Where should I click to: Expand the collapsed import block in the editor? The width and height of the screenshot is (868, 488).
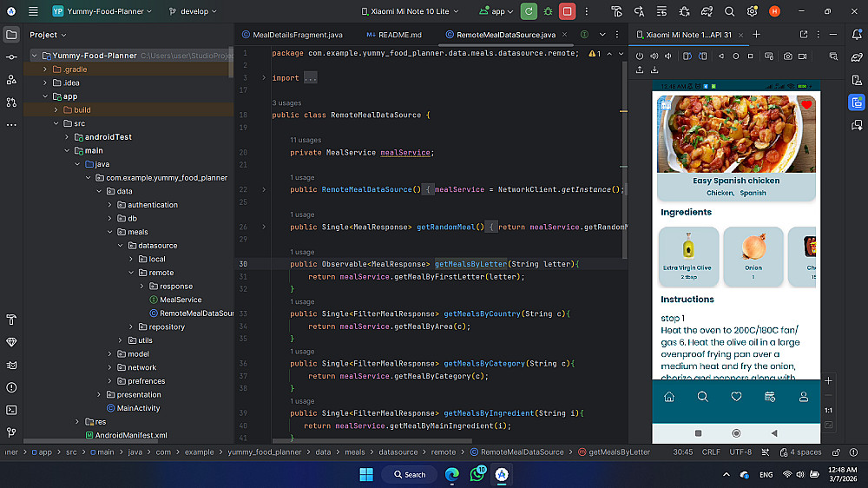(264, 77)
